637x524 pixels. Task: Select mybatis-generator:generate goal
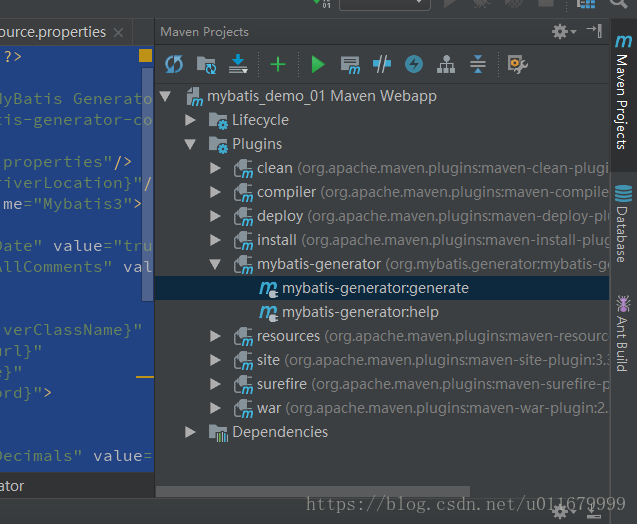(x=382, y=288)
